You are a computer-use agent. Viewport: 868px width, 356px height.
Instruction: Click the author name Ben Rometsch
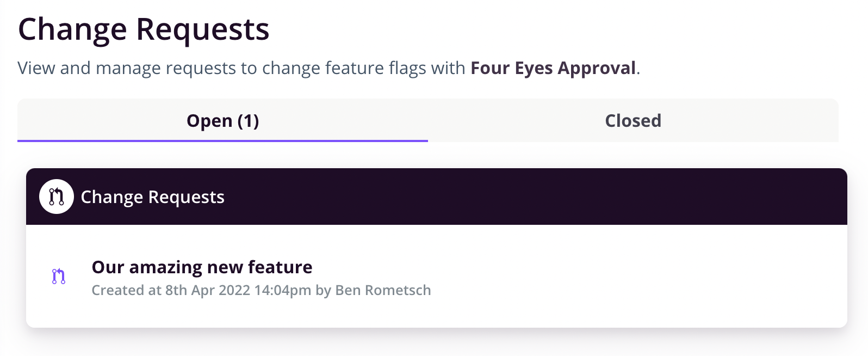(x=383, y=290)
